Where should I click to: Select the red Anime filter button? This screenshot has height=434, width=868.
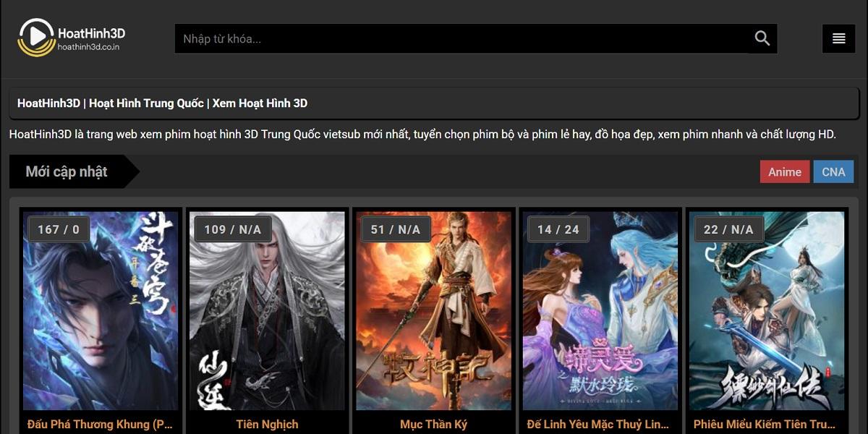pyautogui.click(x=785, y=171)
